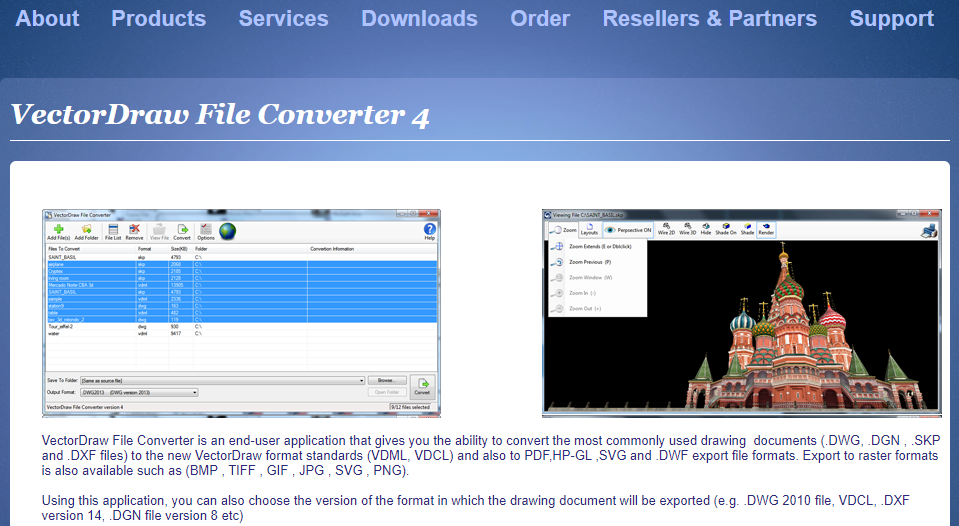959x526 pixels.
Task: Enlarge the Saint Basil 3D viewer screenshot
Action: (x=741, y=313)
